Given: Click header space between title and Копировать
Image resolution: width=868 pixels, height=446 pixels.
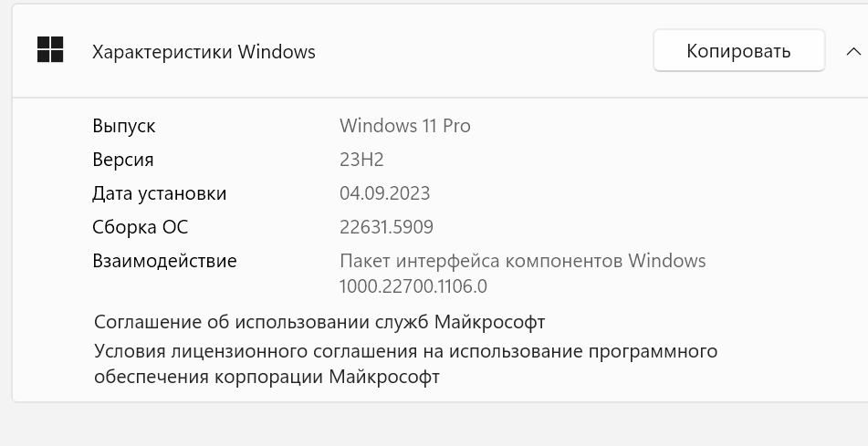Looking at the screenshot, I should [x=484, y=51].
